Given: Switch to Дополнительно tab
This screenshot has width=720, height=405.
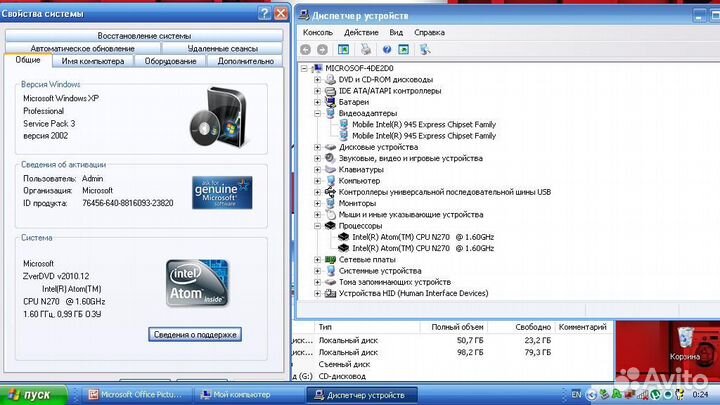Looking at the screenshot, I should pos(245,61).
